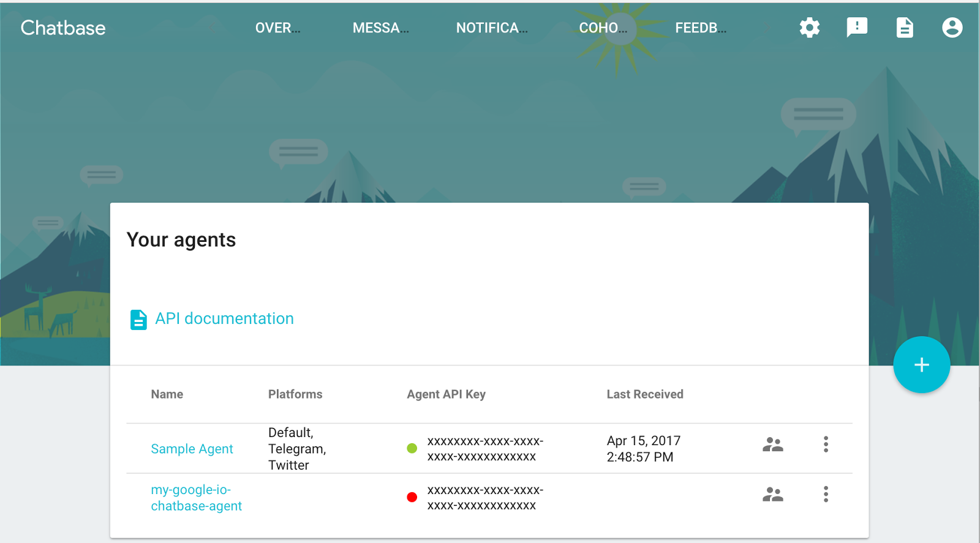
Task: Switch to the Overview tab
Action: (278, 28)
